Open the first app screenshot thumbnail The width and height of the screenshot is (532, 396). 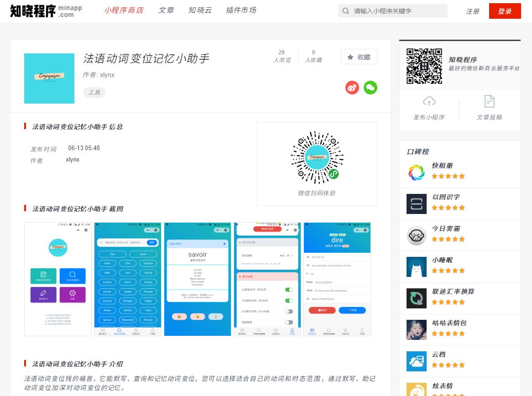click(x=58, y=279)
